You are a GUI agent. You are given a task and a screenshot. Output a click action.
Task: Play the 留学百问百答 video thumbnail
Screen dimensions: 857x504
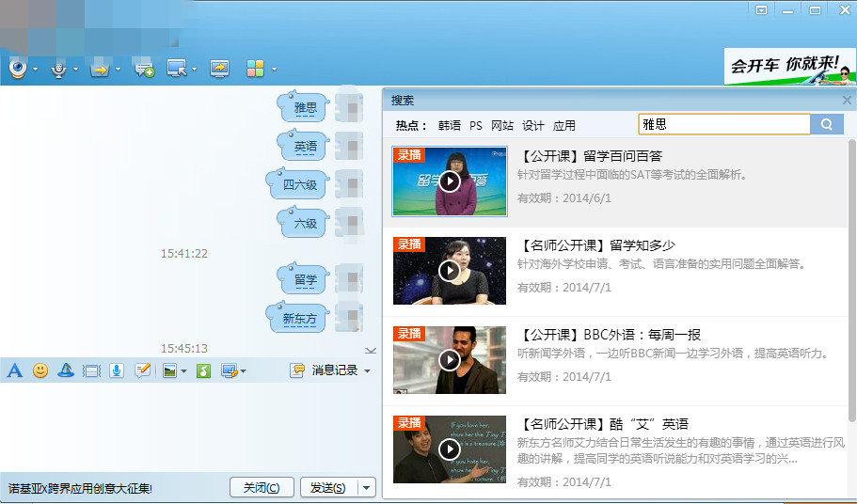(x=449, y=181)
